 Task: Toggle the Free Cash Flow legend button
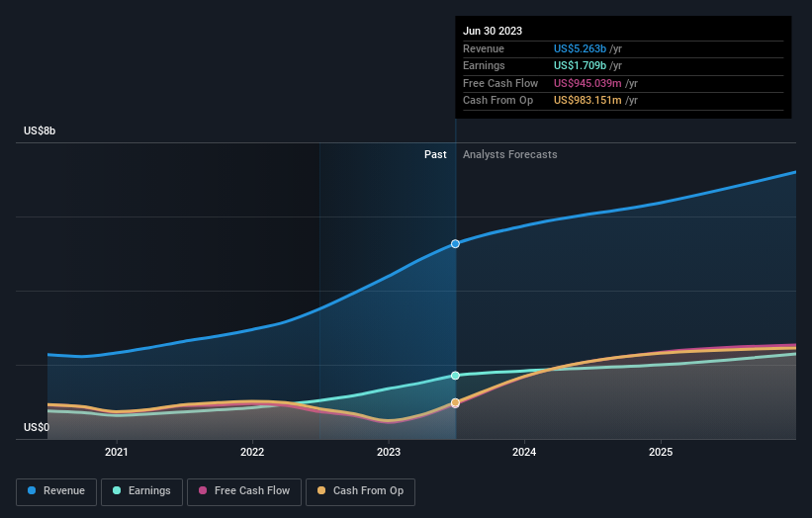244,491
